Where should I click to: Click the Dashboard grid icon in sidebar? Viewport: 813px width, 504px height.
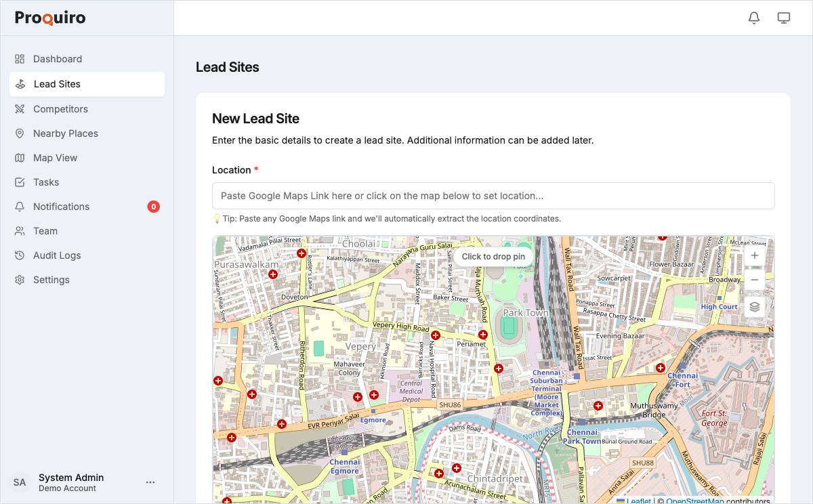(20, 59)
